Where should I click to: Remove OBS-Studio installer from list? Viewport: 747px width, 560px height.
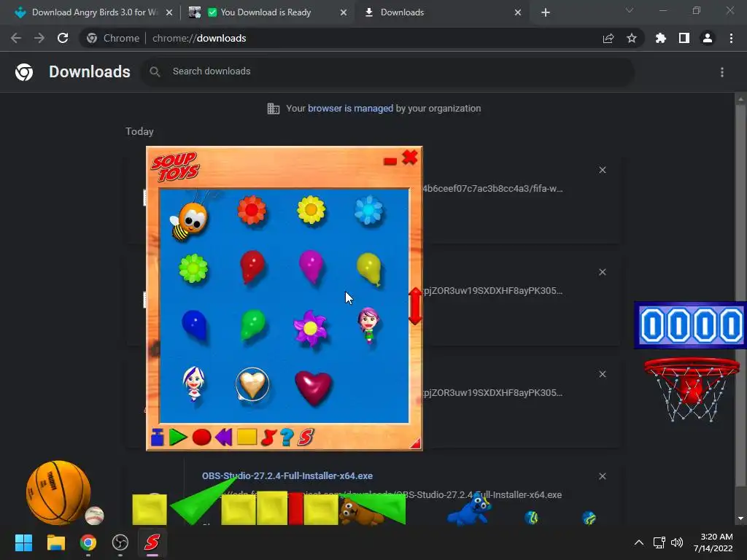point(603,476)
